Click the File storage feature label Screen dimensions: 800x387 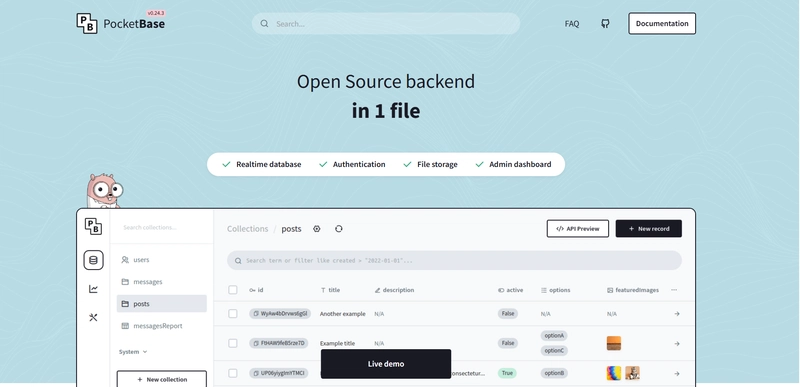pos(437,164)
